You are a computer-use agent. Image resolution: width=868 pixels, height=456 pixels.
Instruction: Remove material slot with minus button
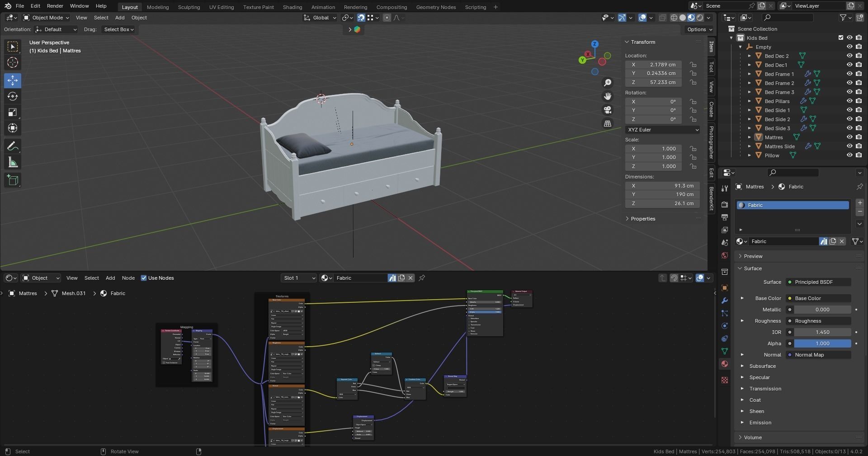click(x=860, y=212)
